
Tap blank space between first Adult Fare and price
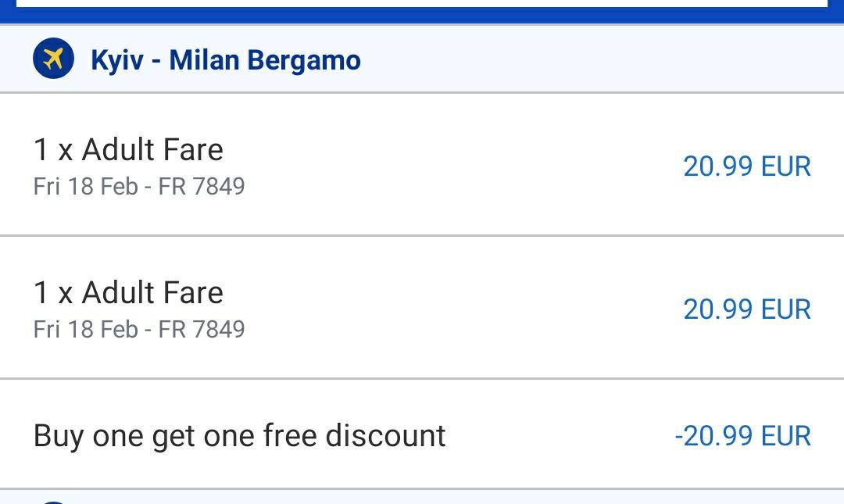(x=452, y=166)
